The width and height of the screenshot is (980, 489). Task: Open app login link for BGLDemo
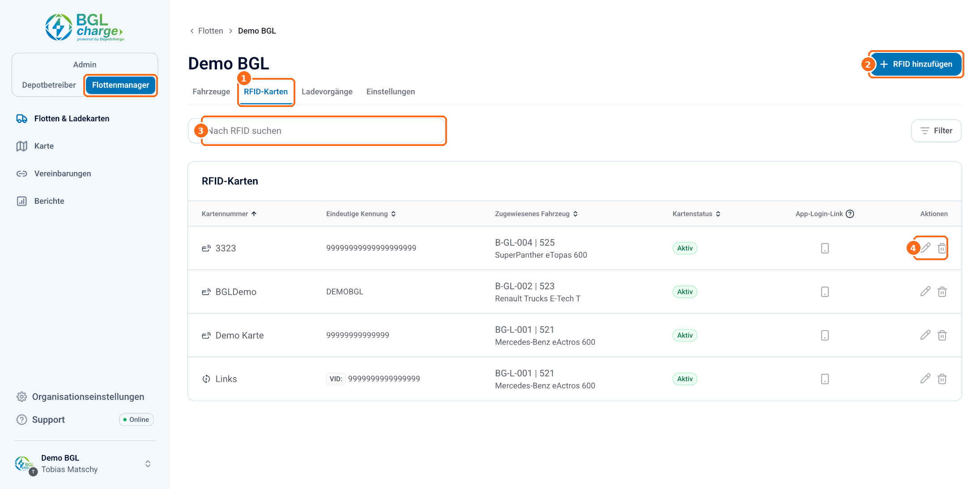click(825, 292)
